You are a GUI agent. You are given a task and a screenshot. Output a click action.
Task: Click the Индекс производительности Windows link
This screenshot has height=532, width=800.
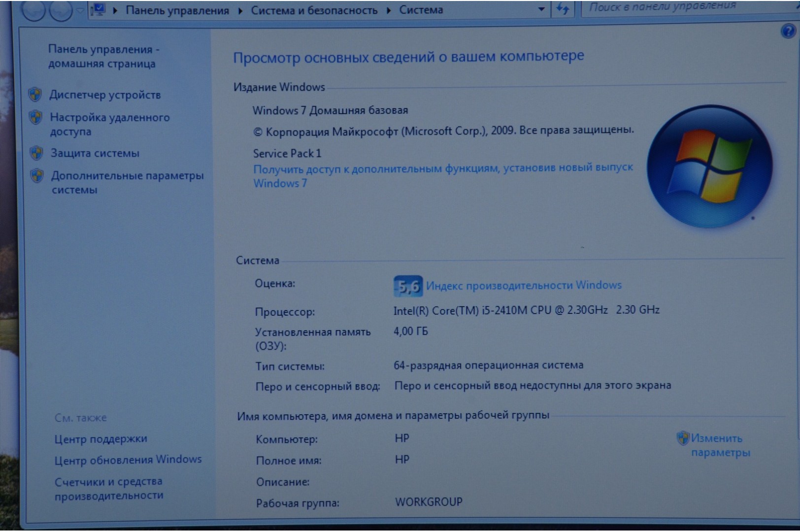coord(524,285)
